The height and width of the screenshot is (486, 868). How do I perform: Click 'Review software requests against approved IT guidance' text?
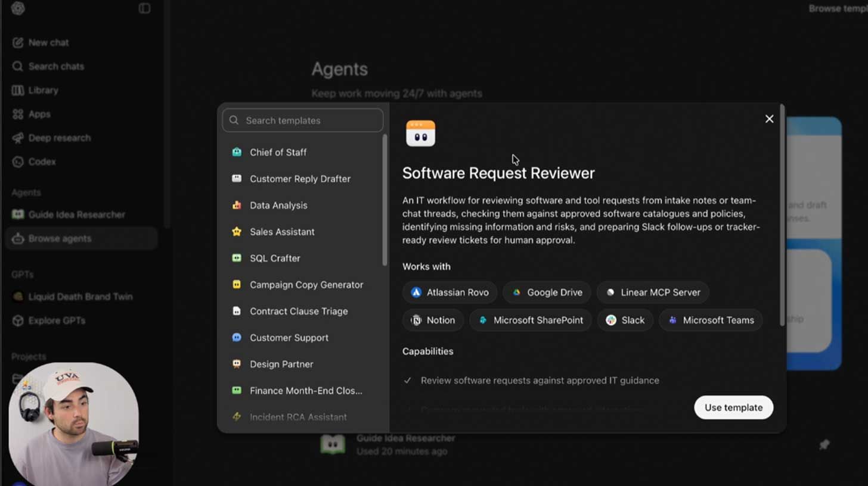tap(540, 380)
